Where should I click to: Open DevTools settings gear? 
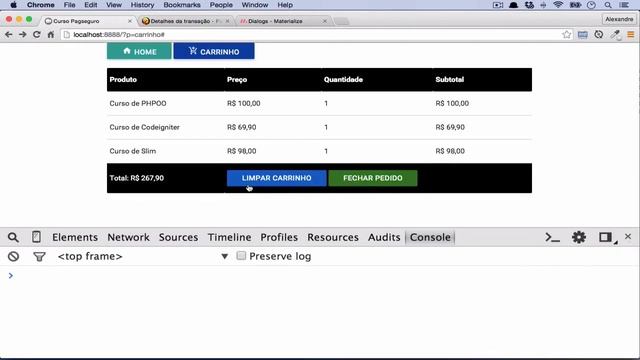(x=579, y=237)
